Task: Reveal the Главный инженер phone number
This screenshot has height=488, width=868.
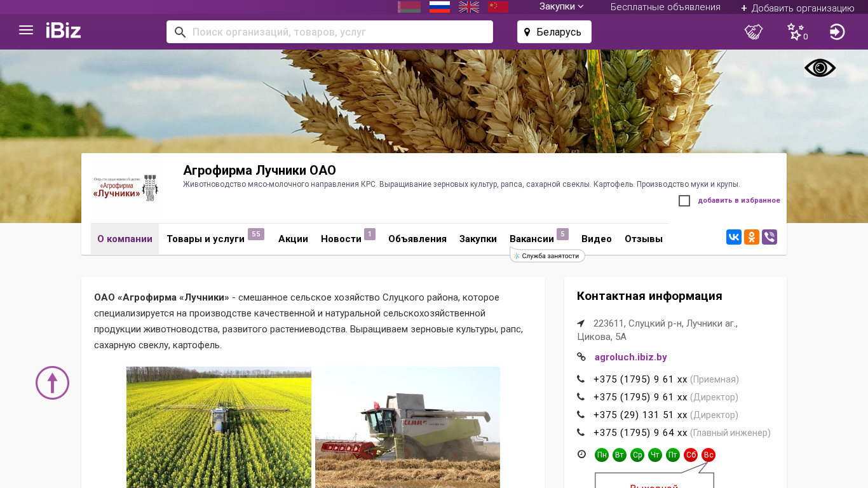Action: [x=640, y=433]
